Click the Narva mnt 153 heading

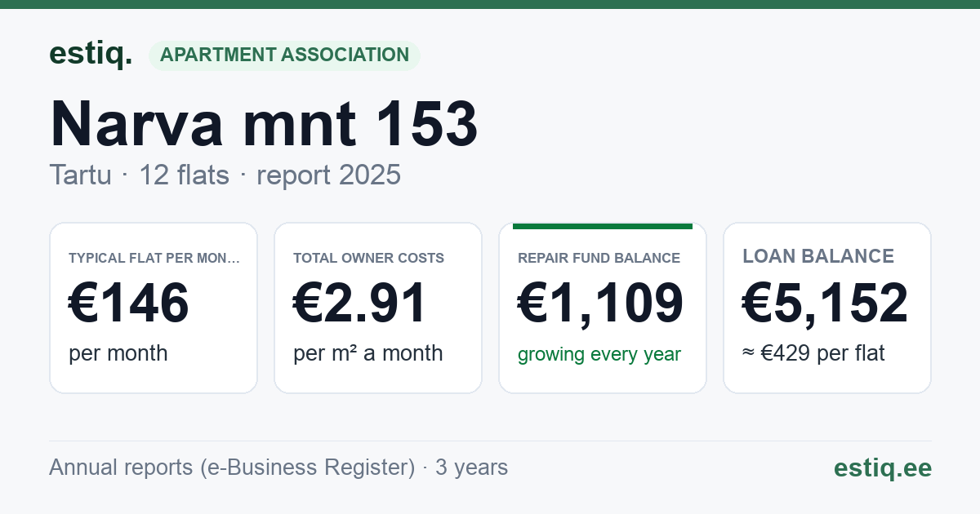click(264, 123)
